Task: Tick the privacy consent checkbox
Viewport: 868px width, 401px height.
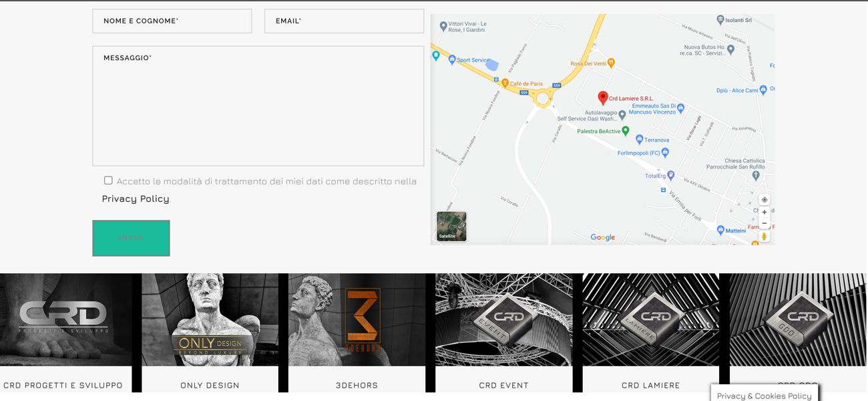Action: (x=108, y=180)
